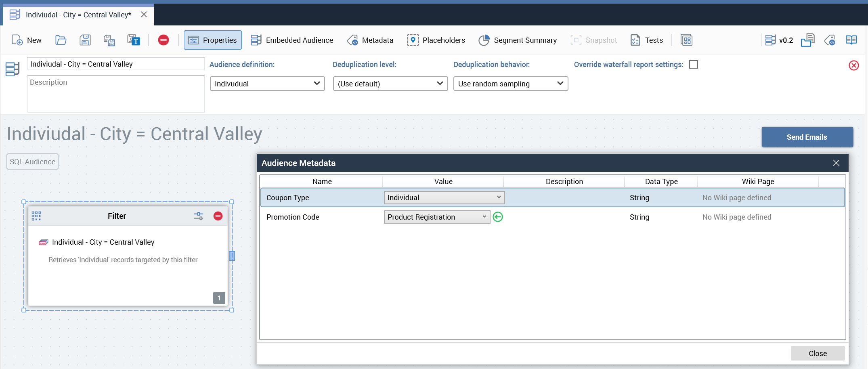Open the Segment Summary view

tap(518, 40)
